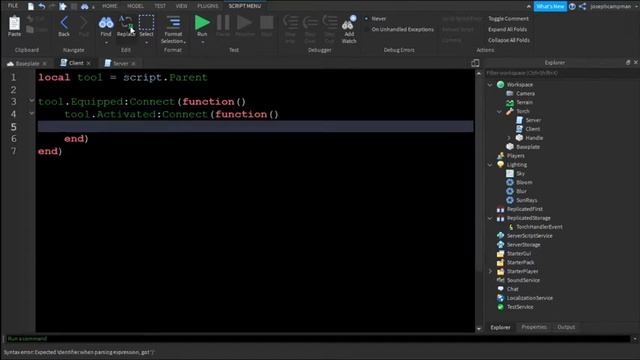Viewport: 640px width, 360px height.
Task: Open the HOME ribbon tab
Action: pos(109,6)
